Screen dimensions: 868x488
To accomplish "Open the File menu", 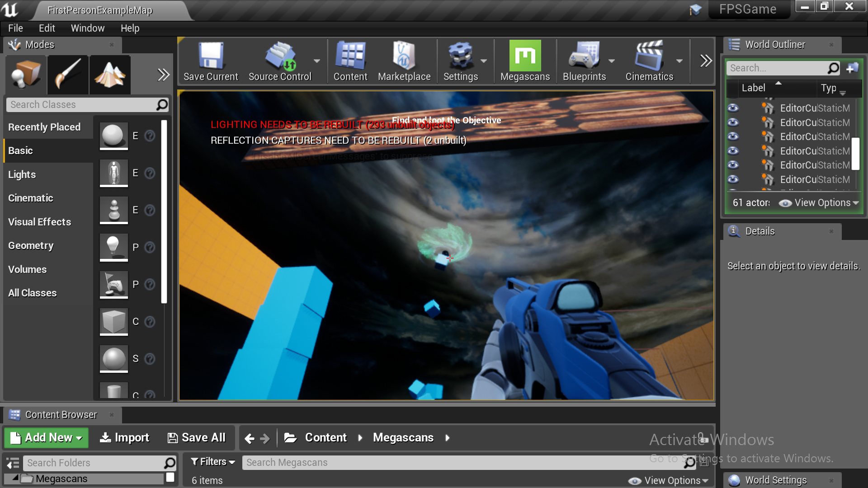I will pyautogui.click(x=15, y=28).
